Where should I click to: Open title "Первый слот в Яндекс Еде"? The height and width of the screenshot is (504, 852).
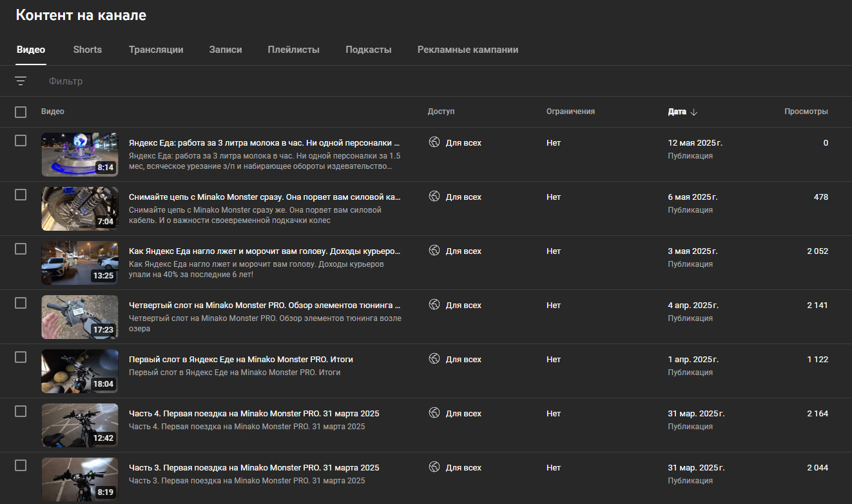click(x=241, y=360)
